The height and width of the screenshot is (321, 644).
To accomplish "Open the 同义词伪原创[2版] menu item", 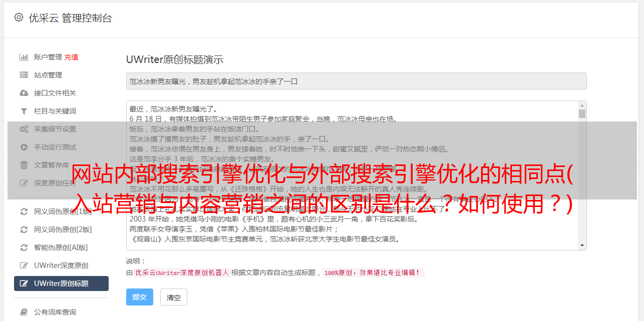I will (61, 229).
